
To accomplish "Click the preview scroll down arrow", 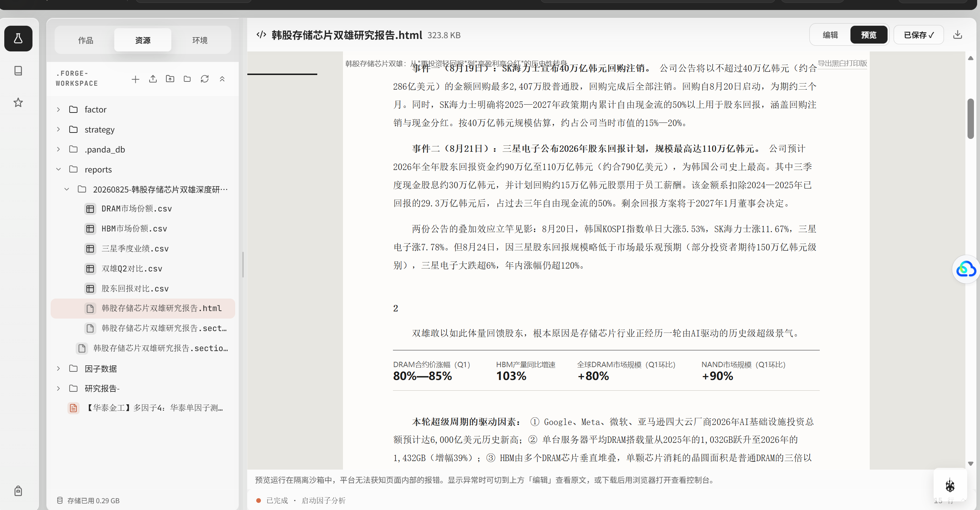I will click(970, 464).
